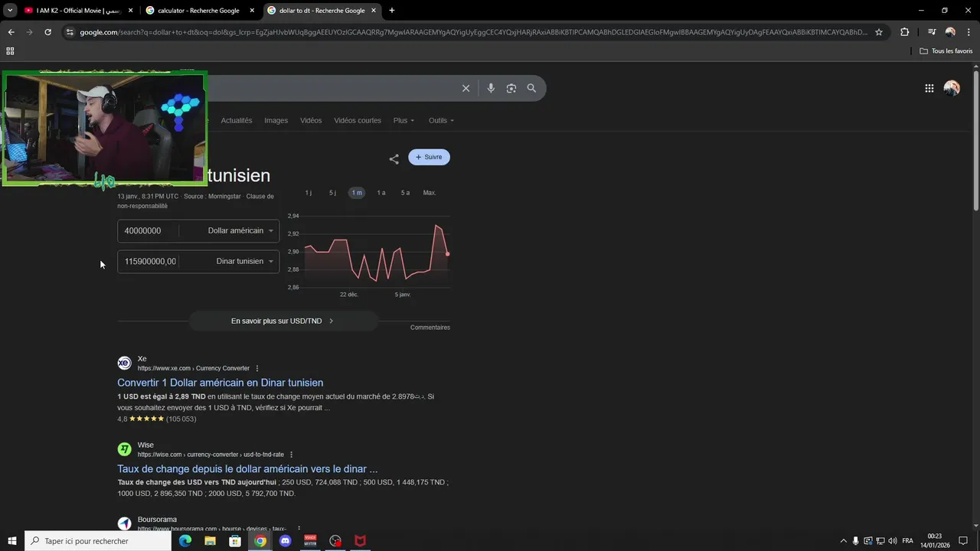Launch Microsoft Edge from taskbar
The image size is (980, 551).
pos(185,541)
